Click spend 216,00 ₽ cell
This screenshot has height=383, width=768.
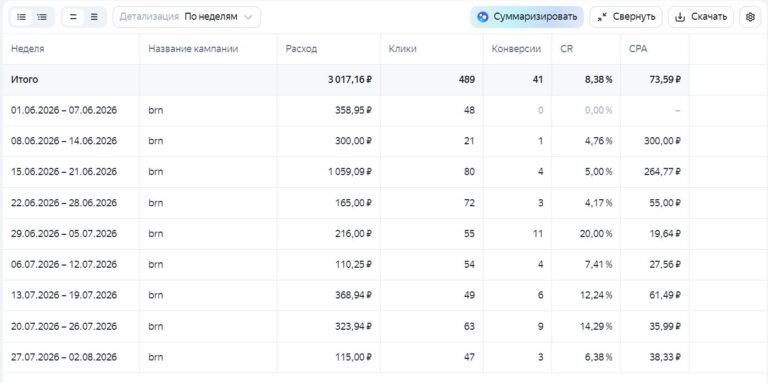[355, 234]
